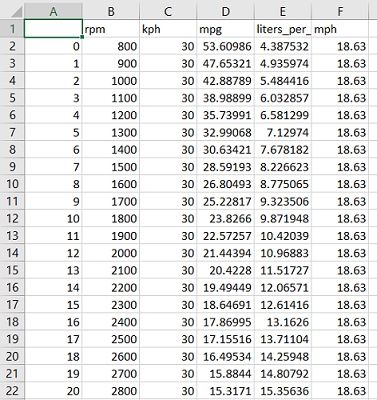
Task: Click the 'kph' header cell
Action: tap(168, 29)
